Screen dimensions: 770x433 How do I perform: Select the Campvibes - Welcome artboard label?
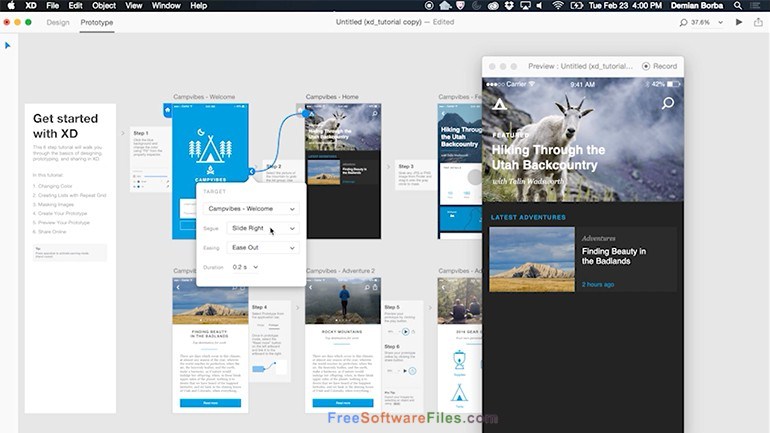[x=204, y=97]
